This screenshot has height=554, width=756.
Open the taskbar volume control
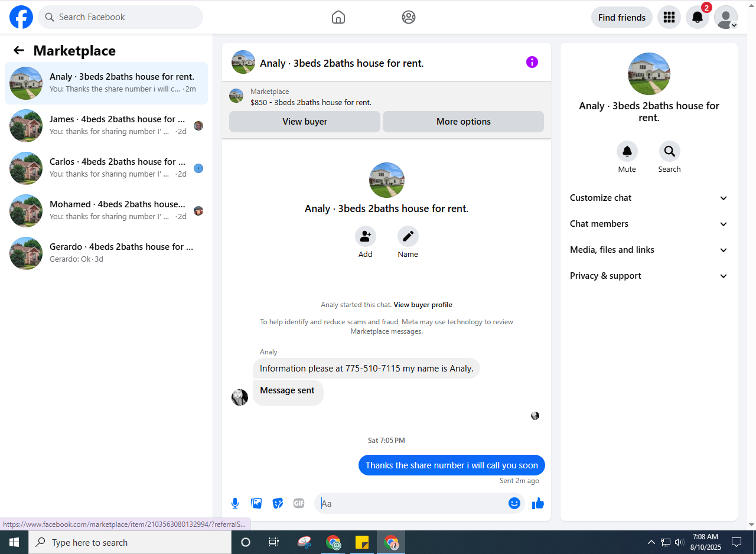[679, 542]
